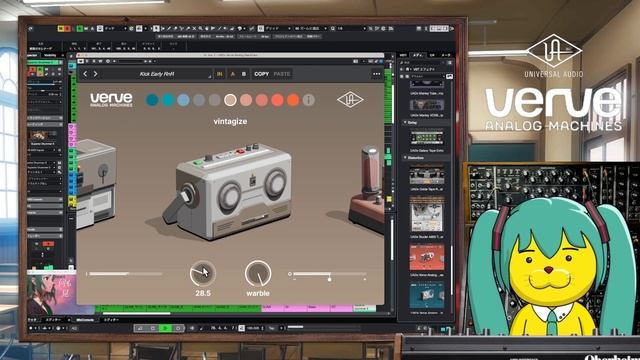
Task: Toggle red Solo button in Cubase toolbar
Action: coord(67,29)
